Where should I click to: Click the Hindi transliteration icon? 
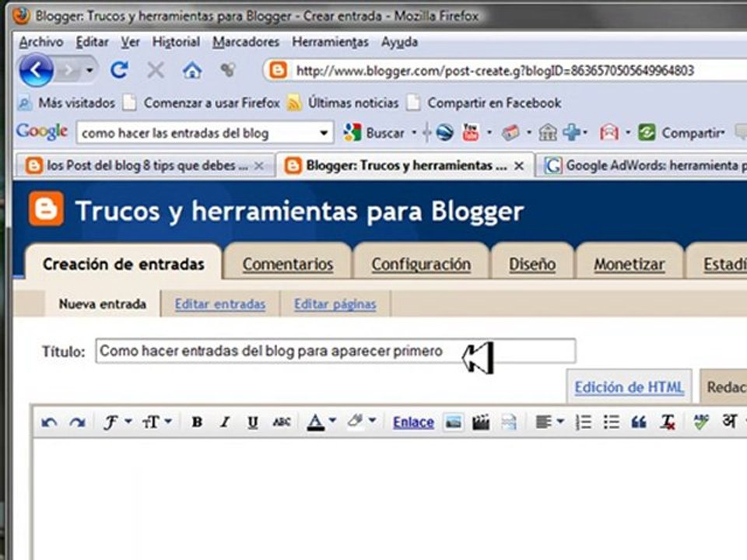point(729,421)
